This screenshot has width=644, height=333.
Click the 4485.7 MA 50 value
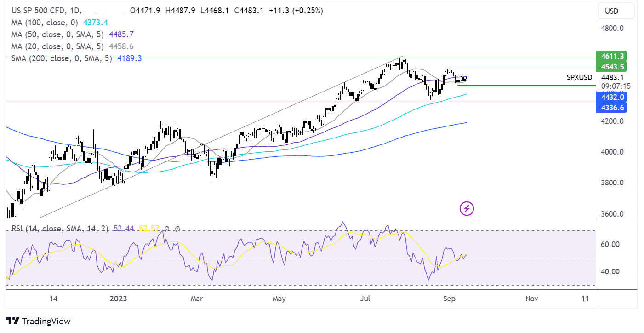(121, 34)
